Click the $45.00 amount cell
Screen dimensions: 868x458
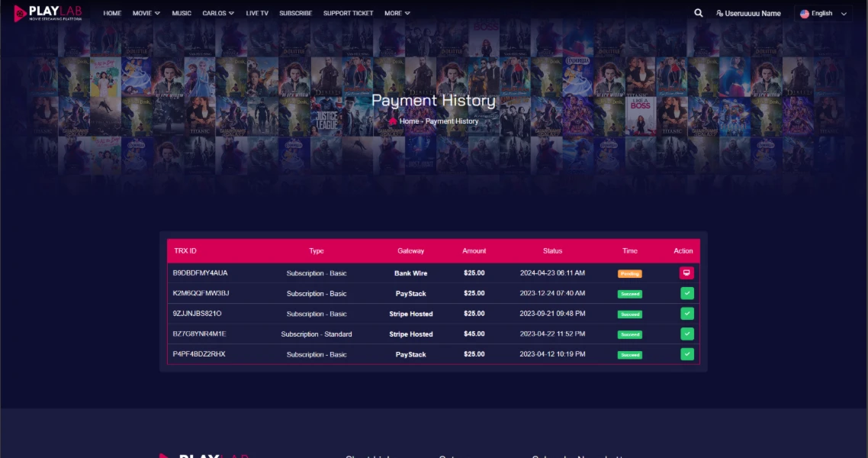(474, 334)
